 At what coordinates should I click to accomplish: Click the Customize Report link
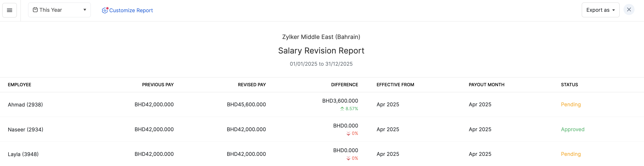pyautogui.click(x=131, y=11)
